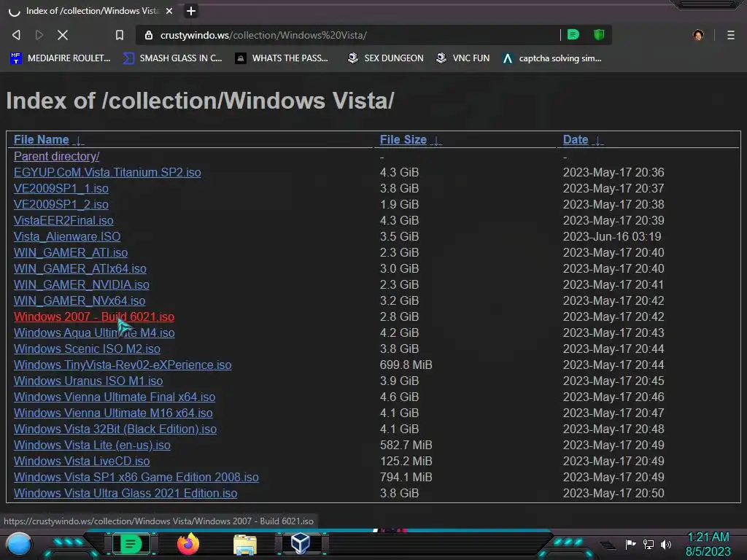Click the padlock site security icon
This screenshot has height=560, width=747.
coord(149,35)
